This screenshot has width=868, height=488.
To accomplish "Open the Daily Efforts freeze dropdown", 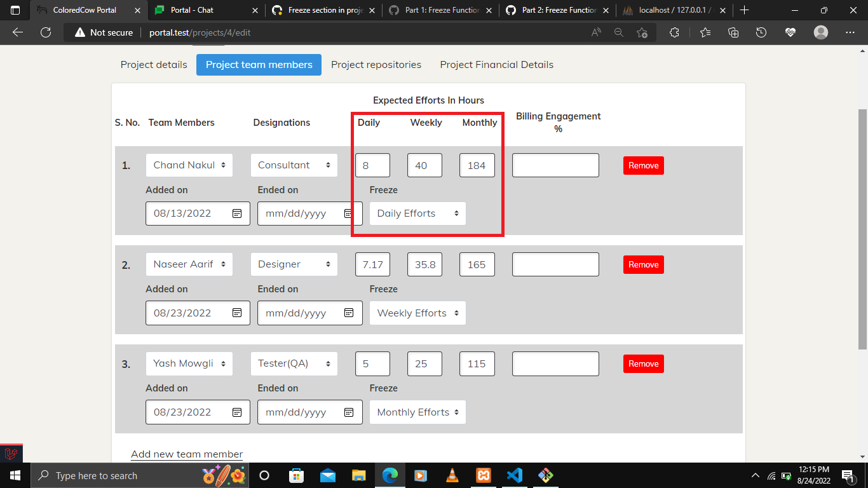I will pyautogui.click(x=417, y=213).
